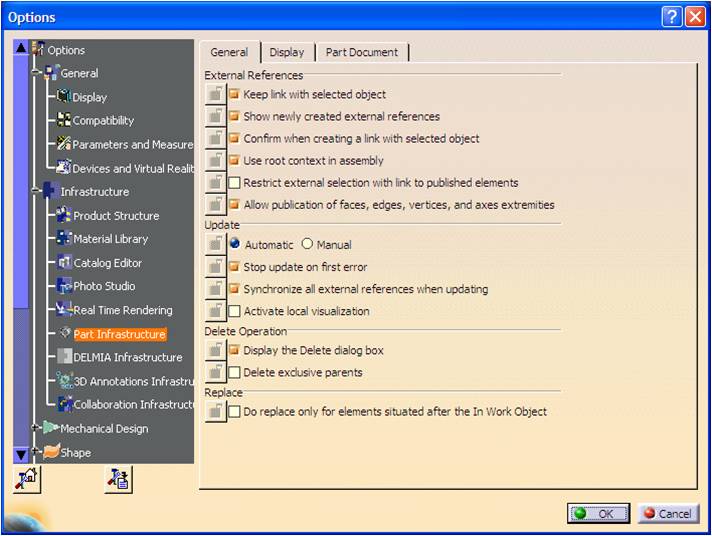This screenshot has height=536, width=712.
Task: Toggle Allow publication of faces, edges, vertices
Action: pos(234,204)
